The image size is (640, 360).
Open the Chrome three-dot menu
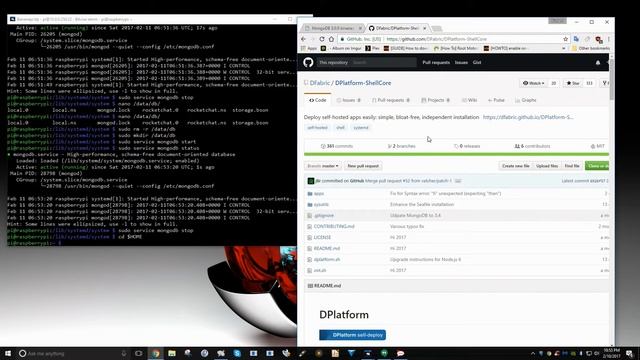609,39
